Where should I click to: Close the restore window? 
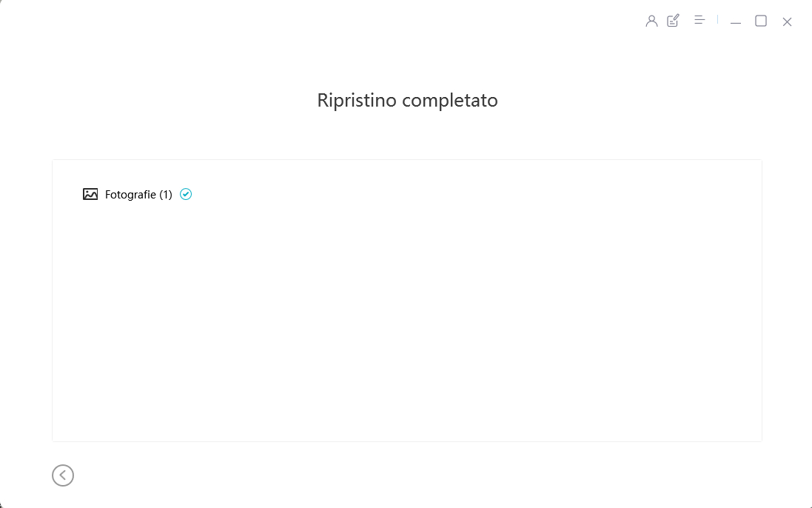click(x=787, y=21)
